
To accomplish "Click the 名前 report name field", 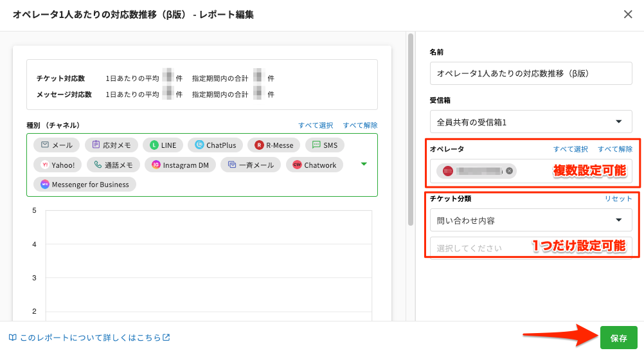I will (x=530, y=74).
